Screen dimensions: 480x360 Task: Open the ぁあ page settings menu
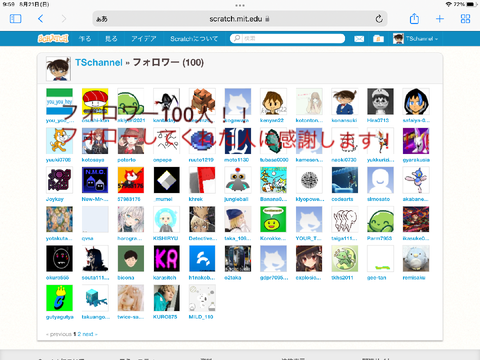point(102,19)
